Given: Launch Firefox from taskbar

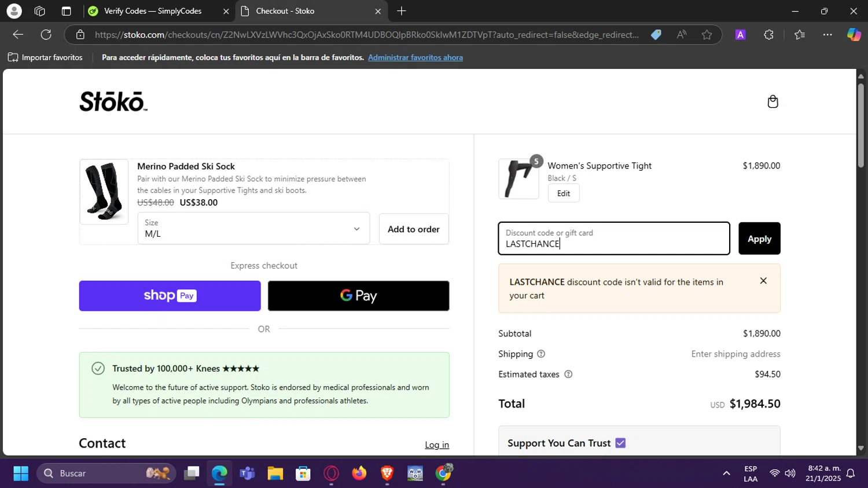Looking at the screenshot, I should 359,474.
